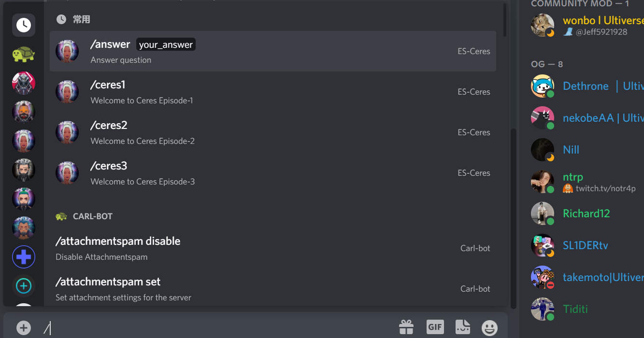Open the emoji picker
The image size is (644, 338).
pyautogui.click(x=489, y=328)
